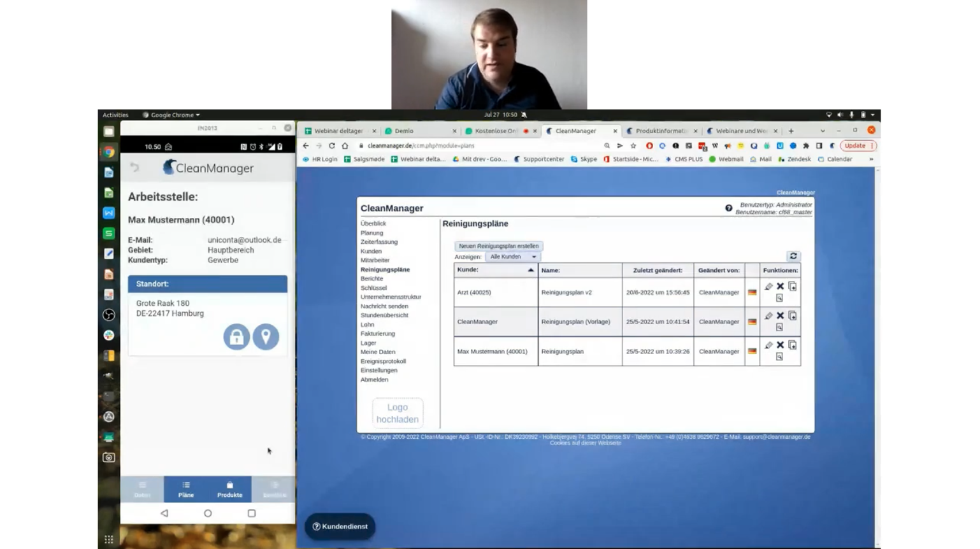
Task: Switch to the Produktinformation browser tab
Action: (x=661, y=131)
